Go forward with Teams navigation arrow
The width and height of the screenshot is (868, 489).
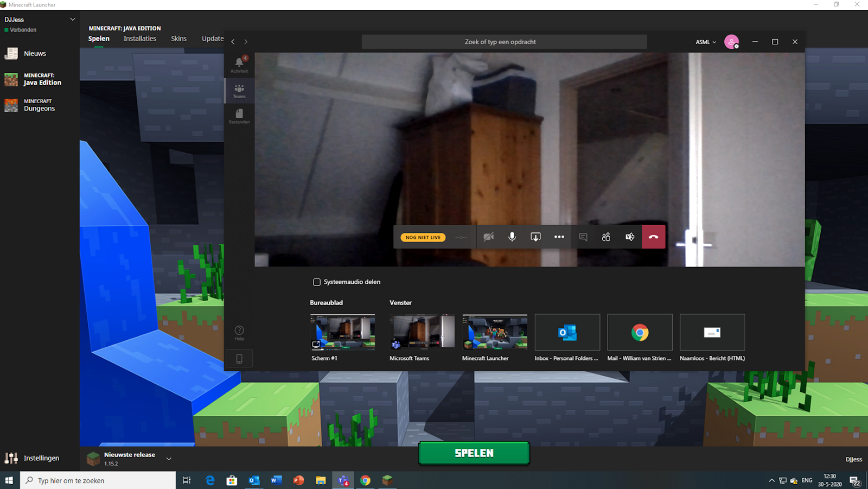(x=246, y=42)
